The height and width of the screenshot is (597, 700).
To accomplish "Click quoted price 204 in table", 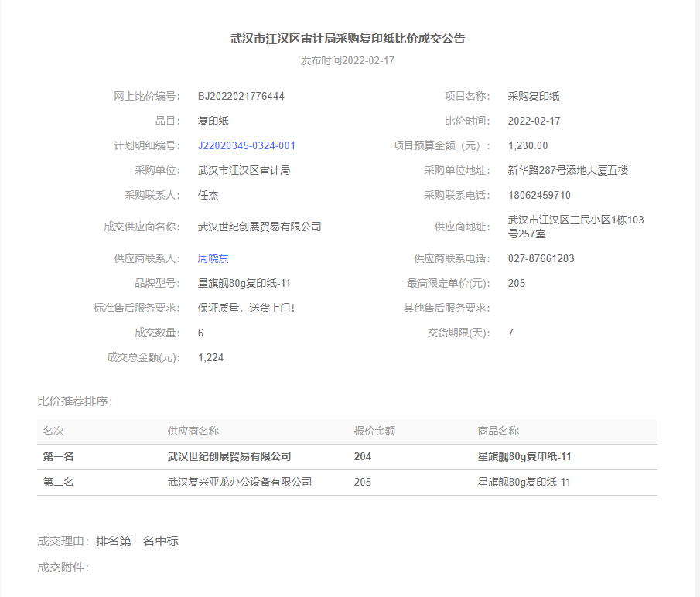I will [363, 457].
